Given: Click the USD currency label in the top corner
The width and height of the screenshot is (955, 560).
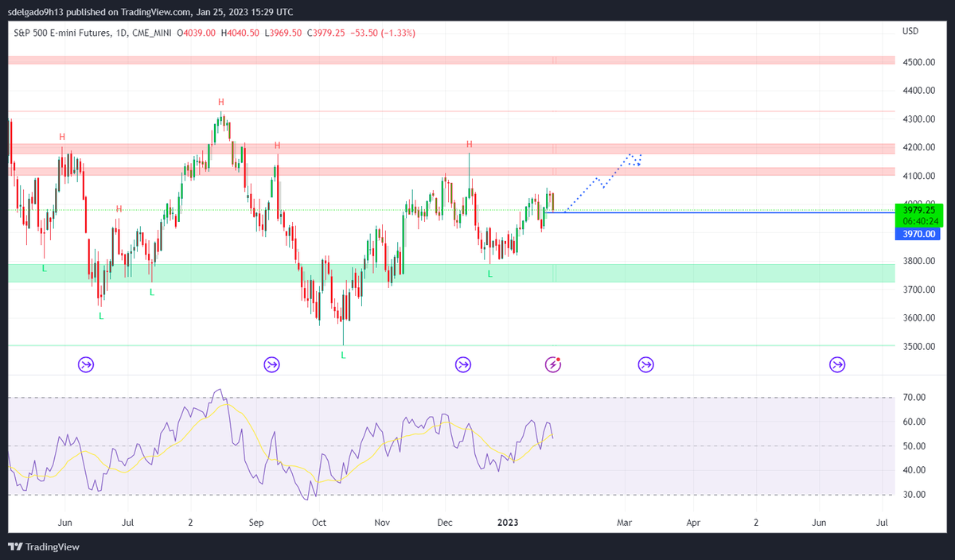Looking at the screenshot, I should (910, 31).
